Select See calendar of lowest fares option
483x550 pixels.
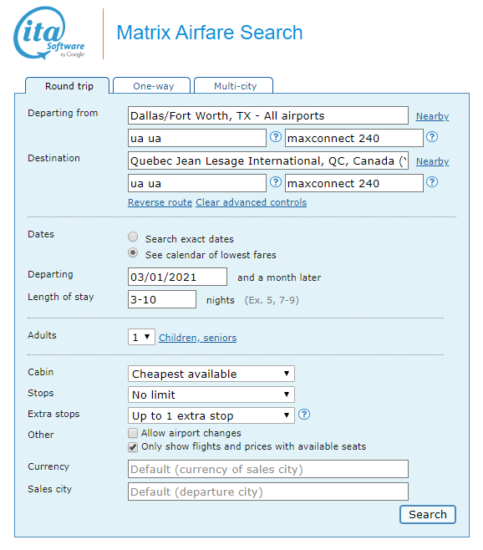click(x=133, y=253)
